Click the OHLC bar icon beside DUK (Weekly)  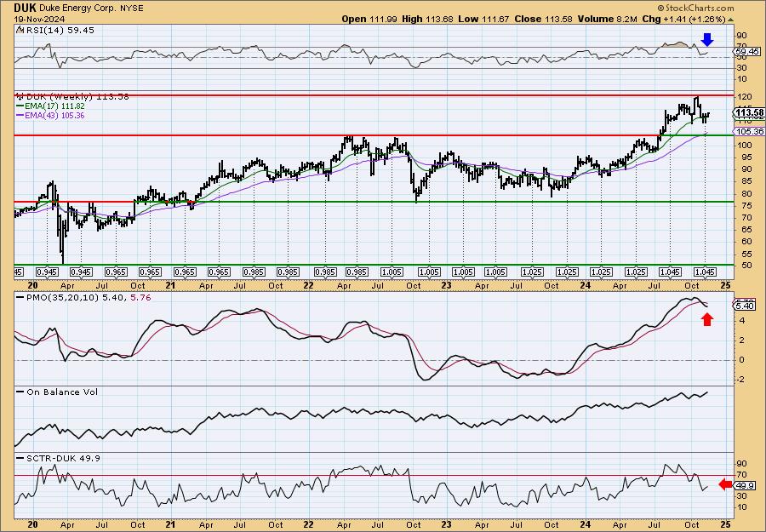click(20, 96)
